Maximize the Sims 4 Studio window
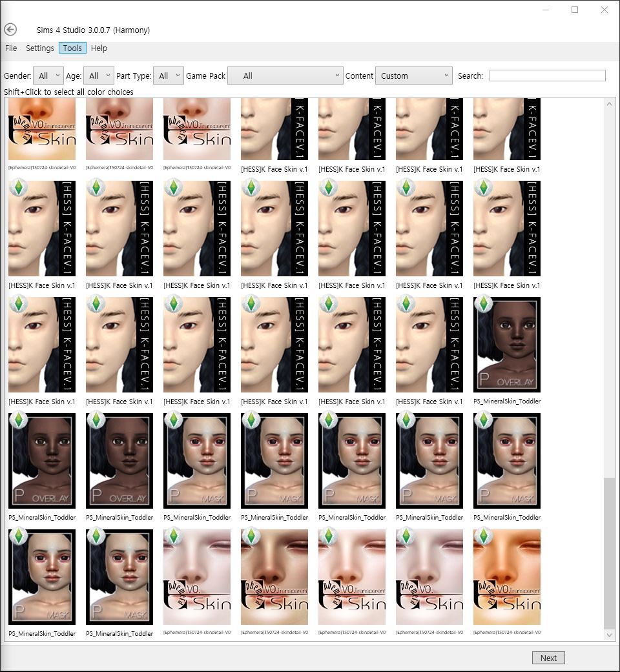The image size is (620, 672). (575, 10)
